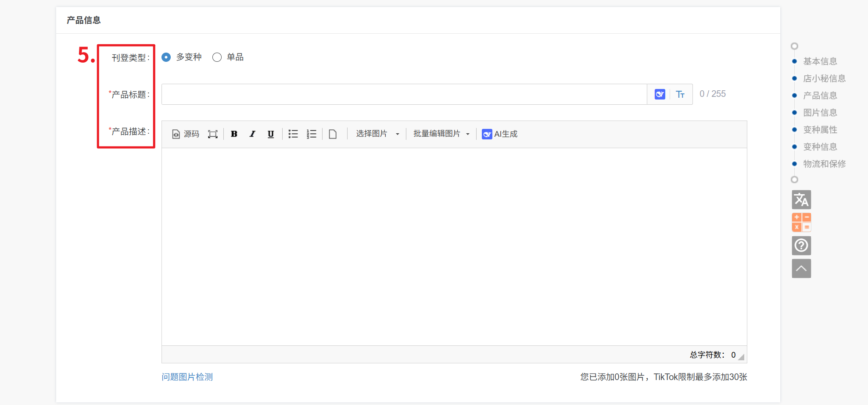Image resolution: width=868 pixels, height=405 pixels.
Task: Open the 问题图片检测 link
Action: coord(187,377)
